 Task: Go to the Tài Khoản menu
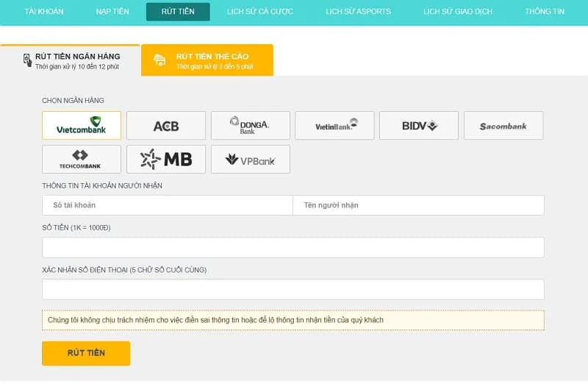pyautogui.click(x=44, y=12)
